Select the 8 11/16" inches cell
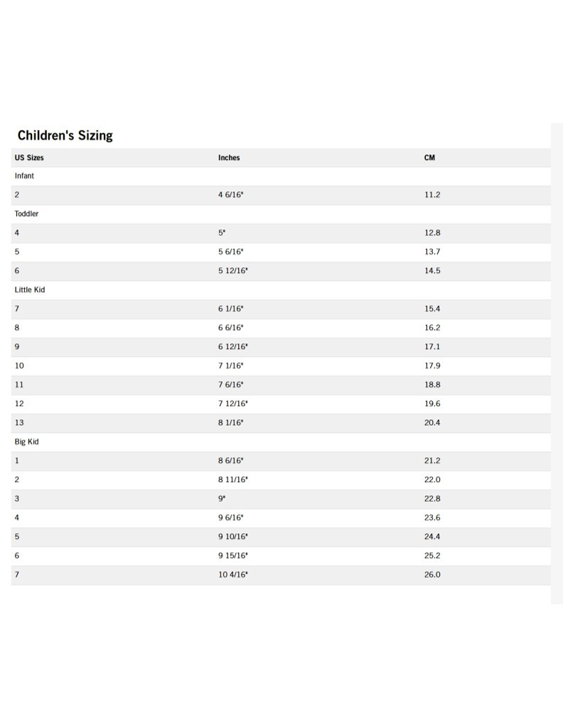Viewport: 563px width, 728px height. coord(233,480)
